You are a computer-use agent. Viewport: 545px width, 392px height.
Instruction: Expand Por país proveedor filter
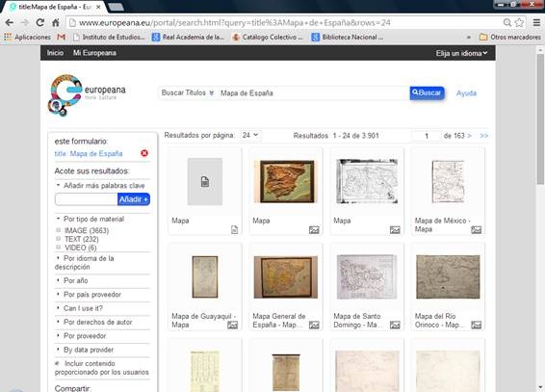pos(89,295)
